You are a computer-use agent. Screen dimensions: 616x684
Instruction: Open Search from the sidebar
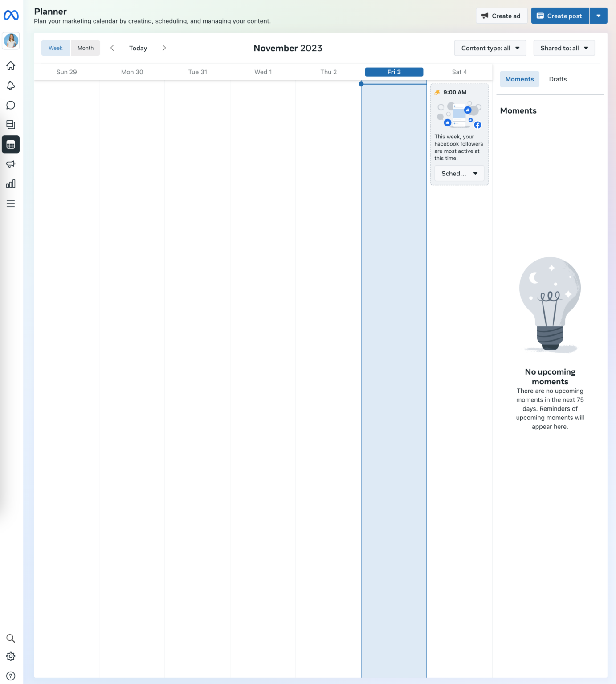pos(11,638)
